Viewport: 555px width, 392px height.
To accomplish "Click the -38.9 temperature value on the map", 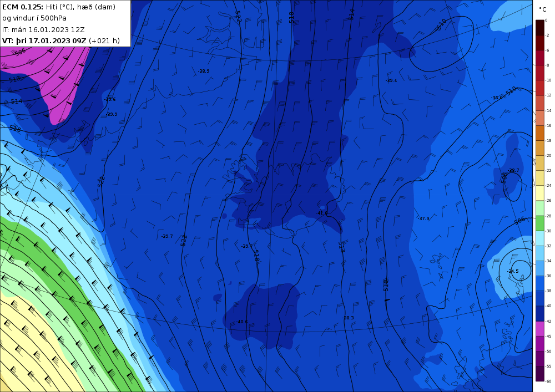I will click(204, 71).
